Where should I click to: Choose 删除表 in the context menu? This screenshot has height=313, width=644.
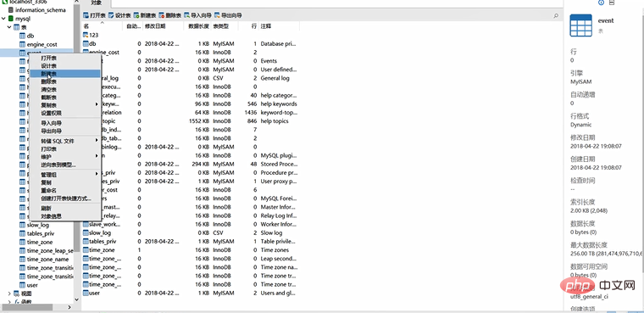click(x=65, y=81)
